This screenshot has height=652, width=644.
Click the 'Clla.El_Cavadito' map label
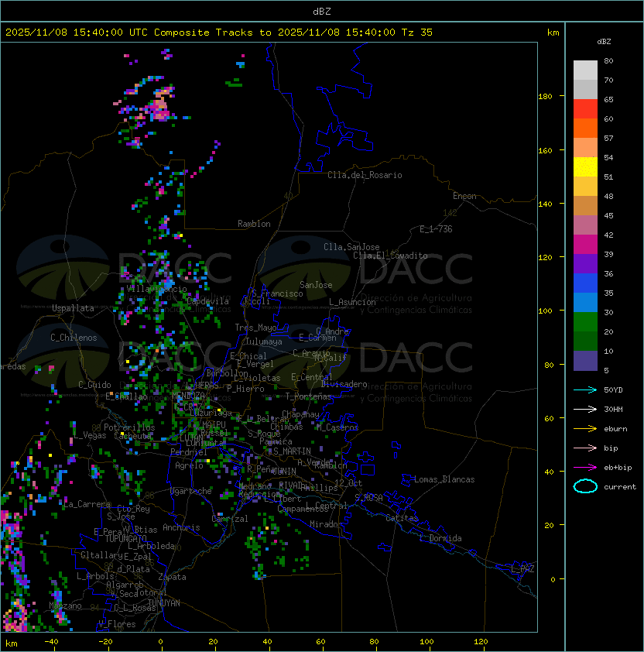click(x=390, y=256)
